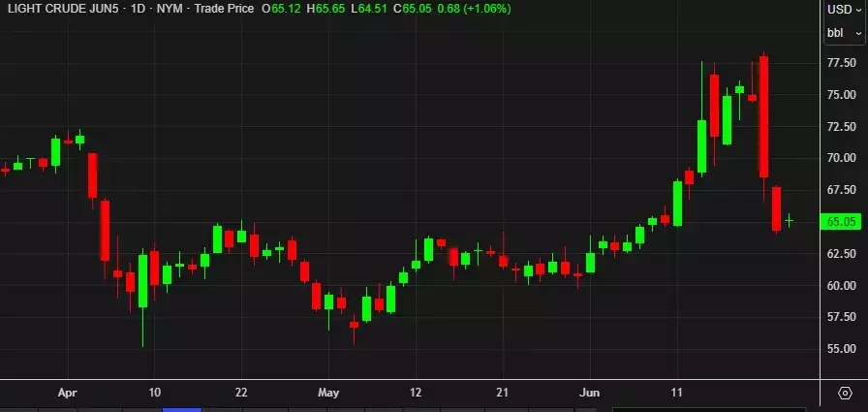Open the bbl unit dropdown
Screen dimensions: 868x412
[x=845, y=33]
